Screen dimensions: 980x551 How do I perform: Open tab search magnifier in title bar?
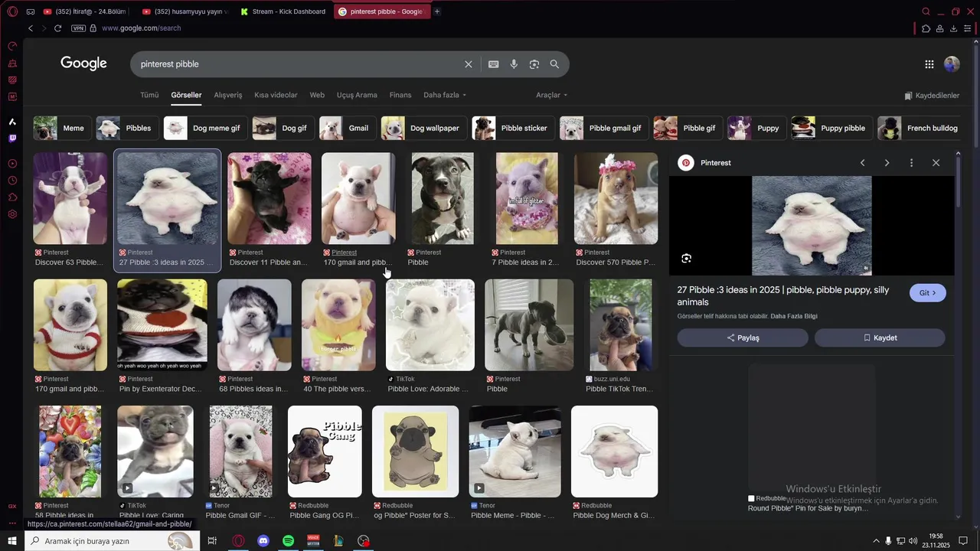(926, 11)
